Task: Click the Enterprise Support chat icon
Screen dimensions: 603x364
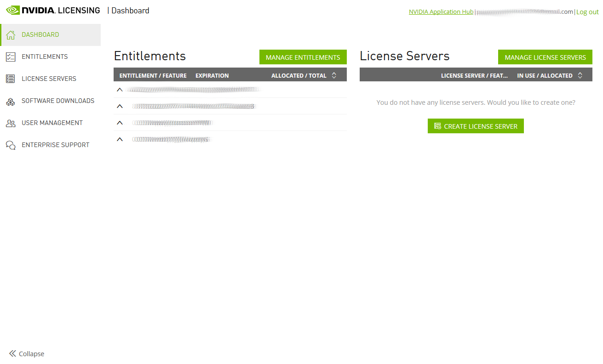Action: (11, 145)
